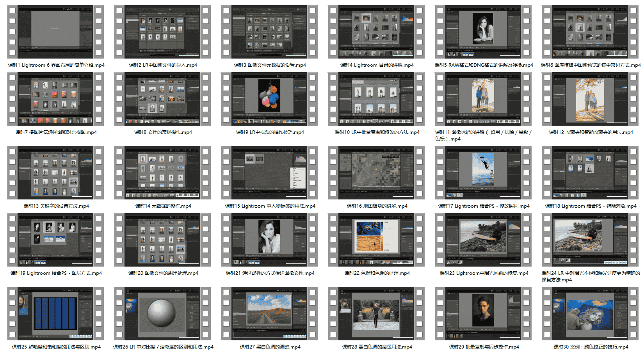This screenshot has height=354, width=644.
Task: Select blue bars thumbnail 课时25 鲜艳度和饱和度
Action: (56, 313)
